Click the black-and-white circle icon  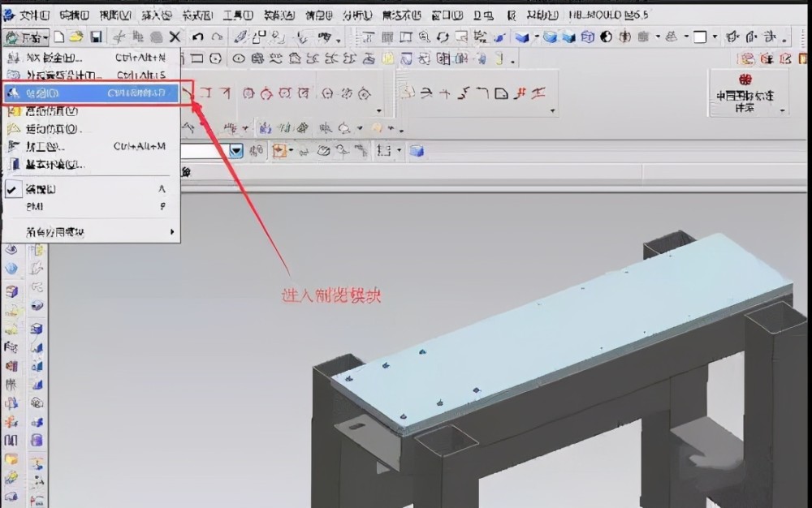coord(607,37)
